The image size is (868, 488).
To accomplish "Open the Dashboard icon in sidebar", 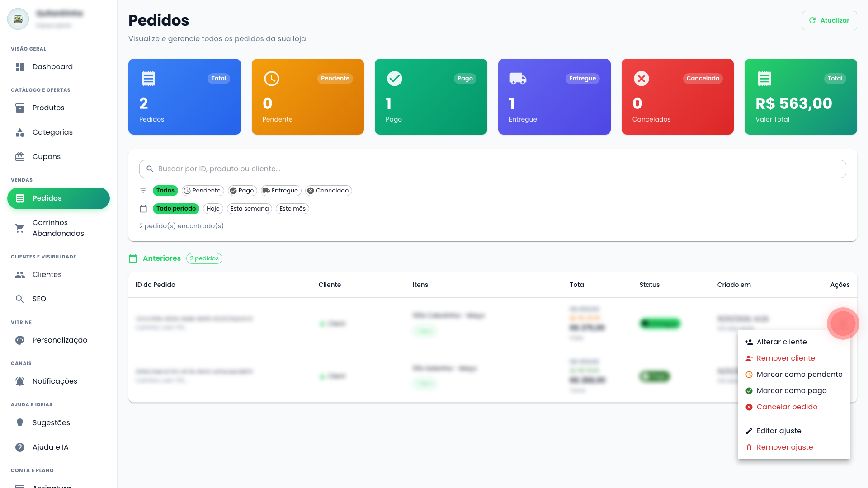I will click(20, 67).
